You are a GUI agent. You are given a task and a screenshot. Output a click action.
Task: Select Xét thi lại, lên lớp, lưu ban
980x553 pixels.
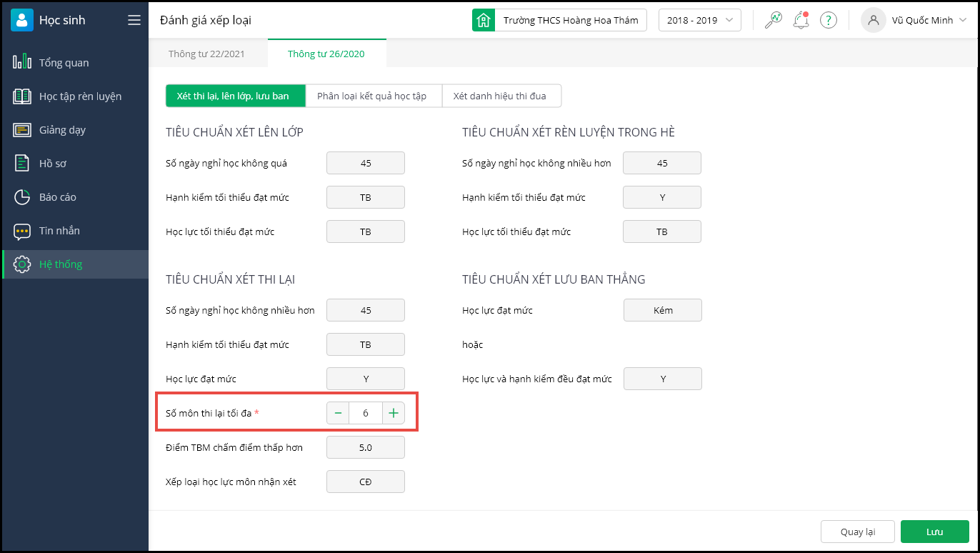233,96
